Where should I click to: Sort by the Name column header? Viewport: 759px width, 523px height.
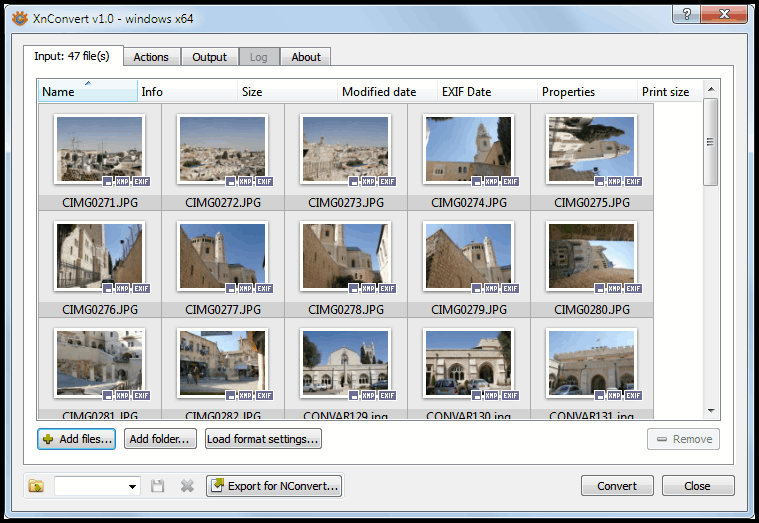point(88,91)
